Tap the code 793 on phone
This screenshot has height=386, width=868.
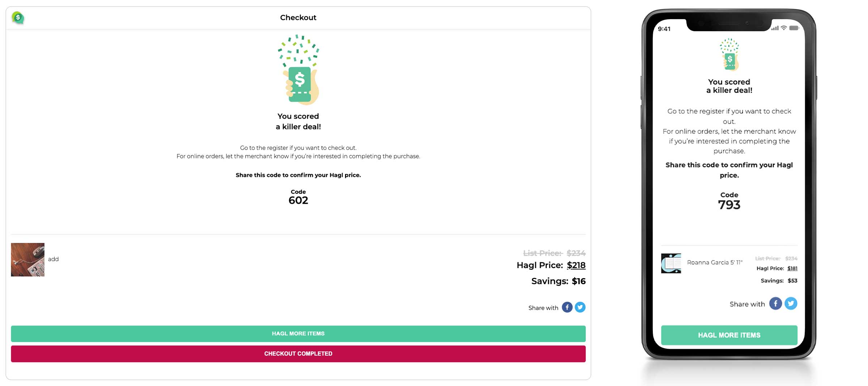pyautogui.click(x=729, y=205)
